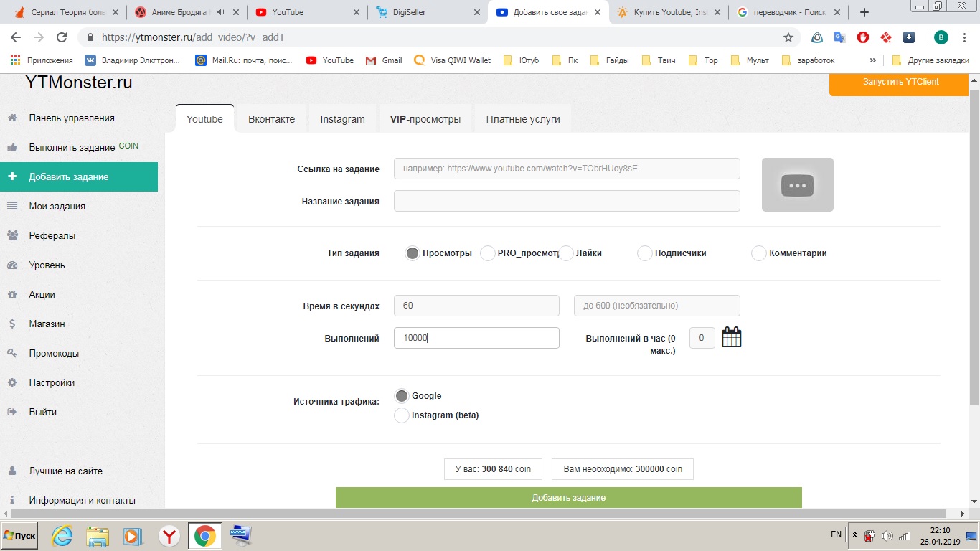The height and width of the screenshot is (551, 980).
Task: Open the download manager extension icon
Action: (908, 37)
